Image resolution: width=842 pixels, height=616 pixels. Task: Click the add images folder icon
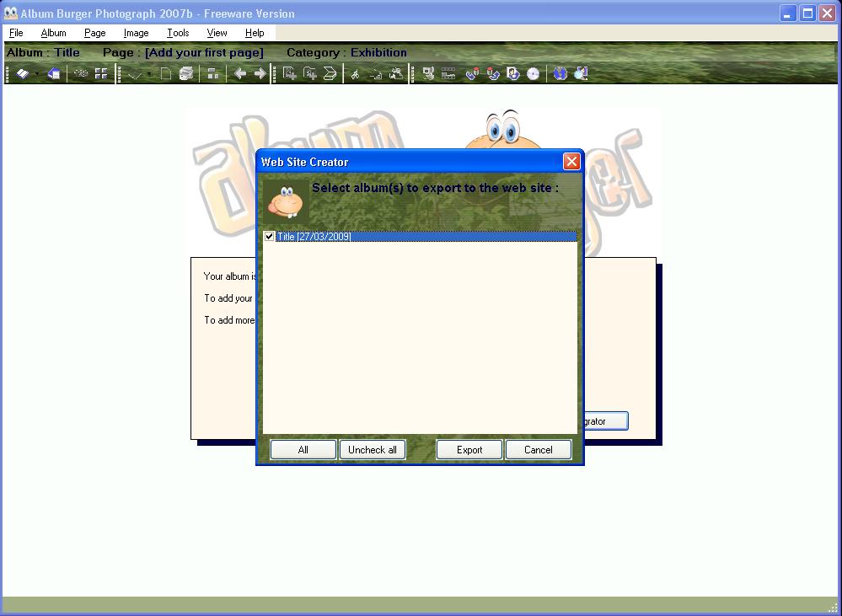click(310, 73)
